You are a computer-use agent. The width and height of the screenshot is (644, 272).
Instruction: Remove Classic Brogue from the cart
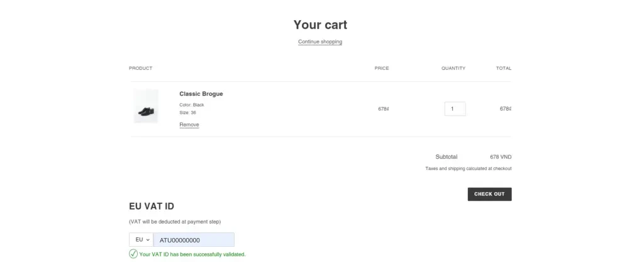coord(189,125)
